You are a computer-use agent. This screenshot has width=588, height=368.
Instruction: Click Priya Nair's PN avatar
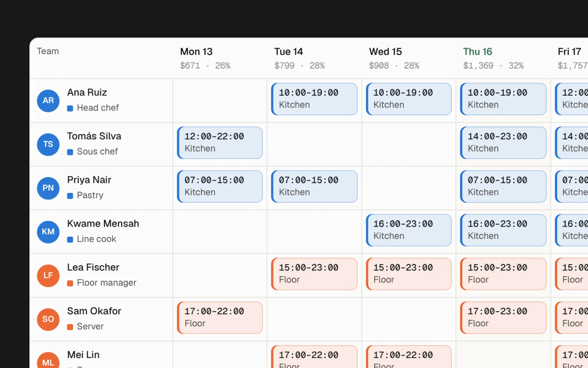[48, 188]
